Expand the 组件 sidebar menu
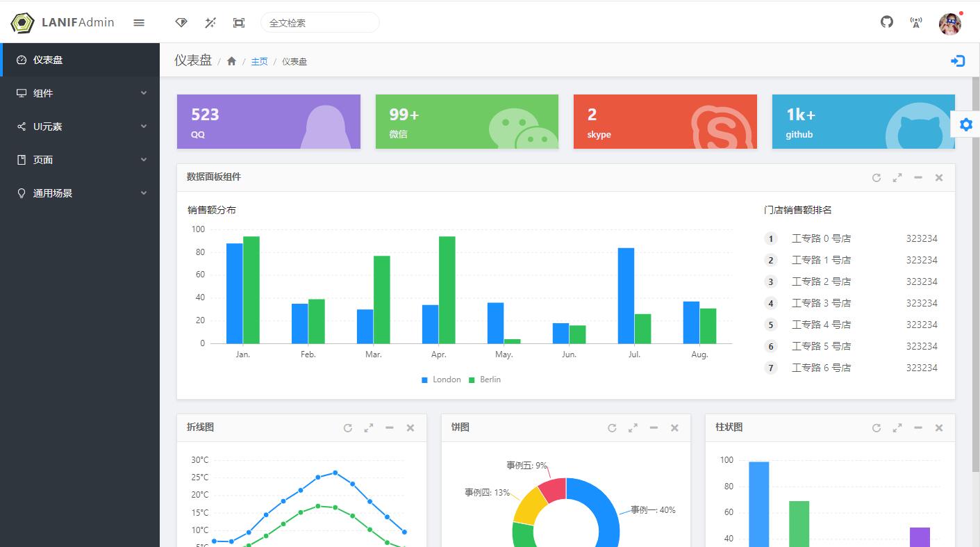Viewport: 980px width, 547px height. coord(80,93)
